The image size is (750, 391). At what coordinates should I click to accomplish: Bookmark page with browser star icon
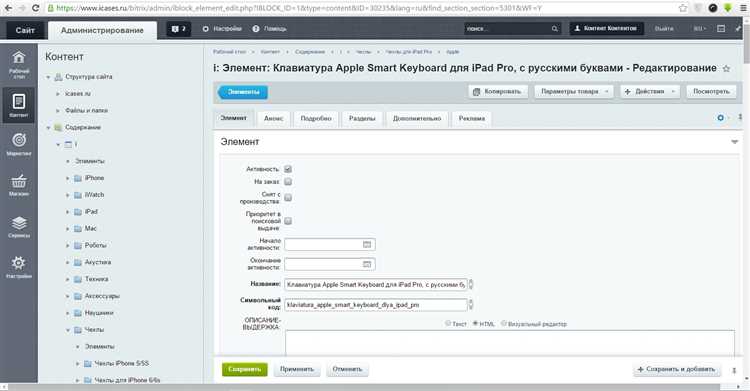pos(683,8)
